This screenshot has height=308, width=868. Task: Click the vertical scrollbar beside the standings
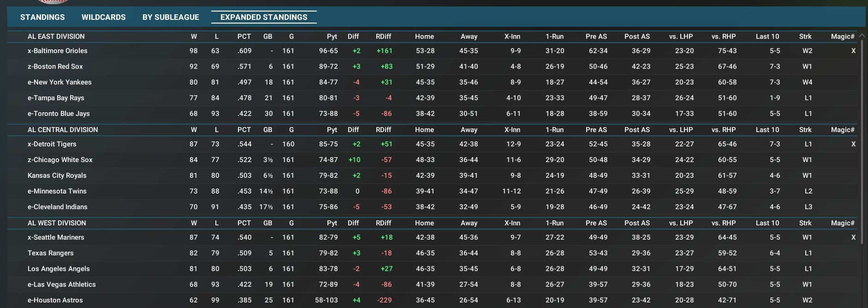tap(862, 139)
